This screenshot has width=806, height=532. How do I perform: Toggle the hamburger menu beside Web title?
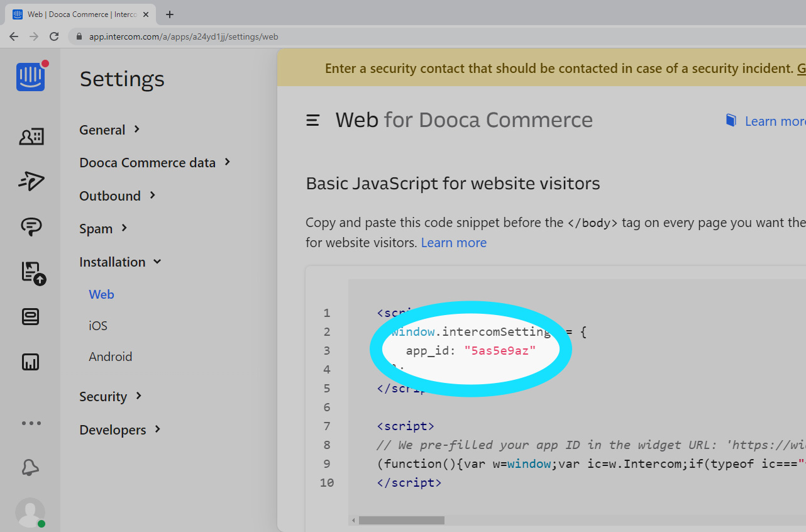[312, 120]
